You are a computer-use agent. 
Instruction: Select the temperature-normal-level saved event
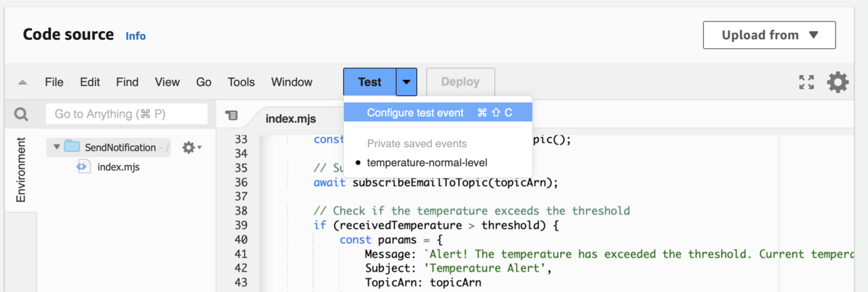427,163
